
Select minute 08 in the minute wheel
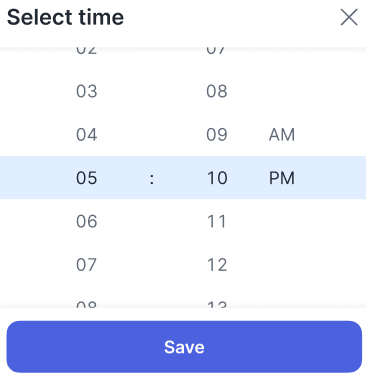coord(217,91)
